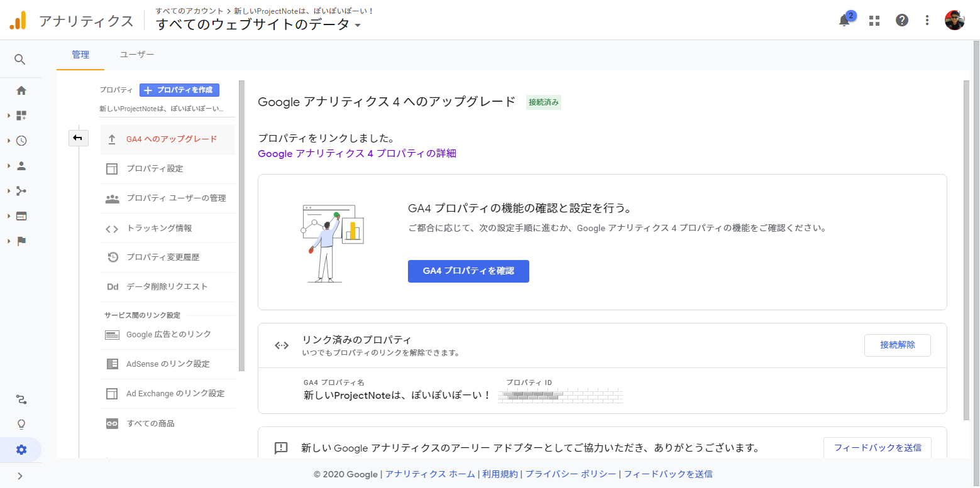Click the admin gear icon in sidebar
This screenshot has height=488, width=980.
coord(21,450)
